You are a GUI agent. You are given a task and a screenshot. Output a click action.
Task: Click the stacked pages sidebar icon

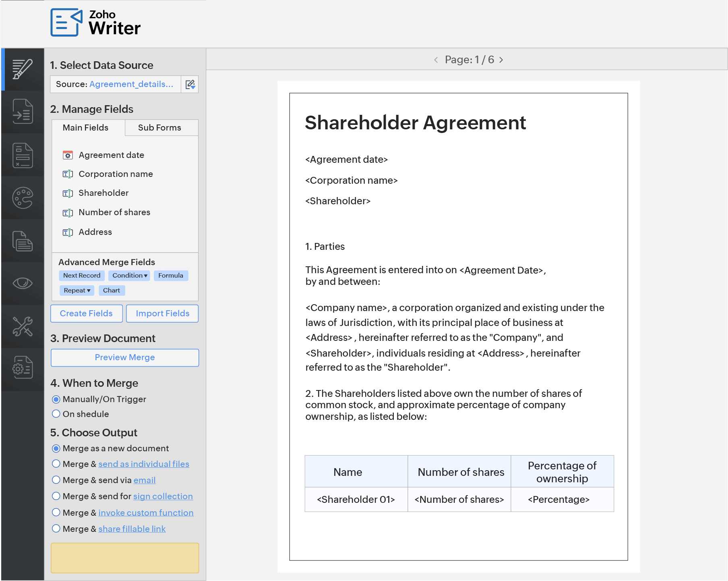coord(23,241)
